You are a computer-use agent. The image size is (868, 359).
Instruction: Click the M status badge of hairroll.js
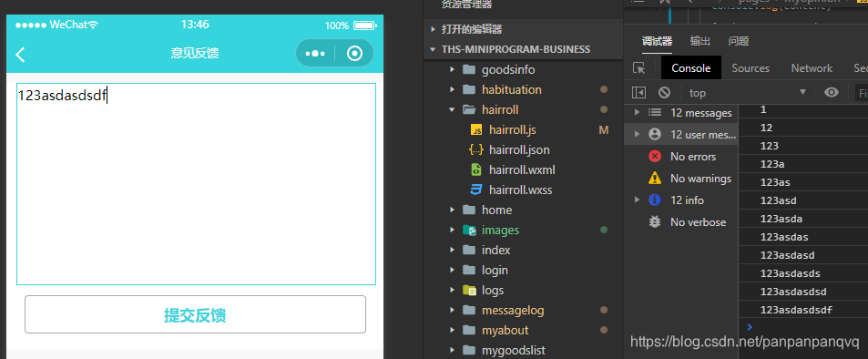tap(603, 130)
